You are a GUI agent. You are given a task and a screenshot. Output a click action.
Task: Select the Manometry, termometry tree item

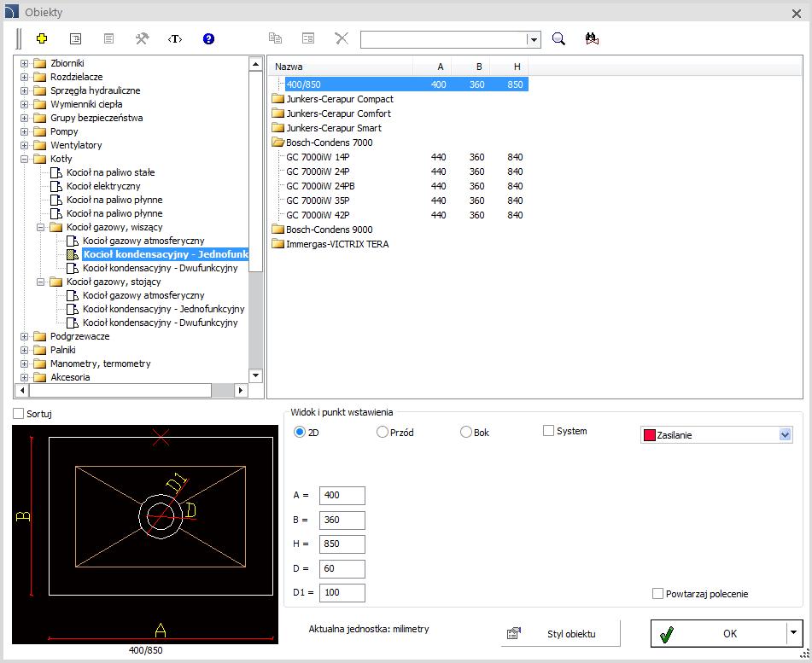click(101, 363)
